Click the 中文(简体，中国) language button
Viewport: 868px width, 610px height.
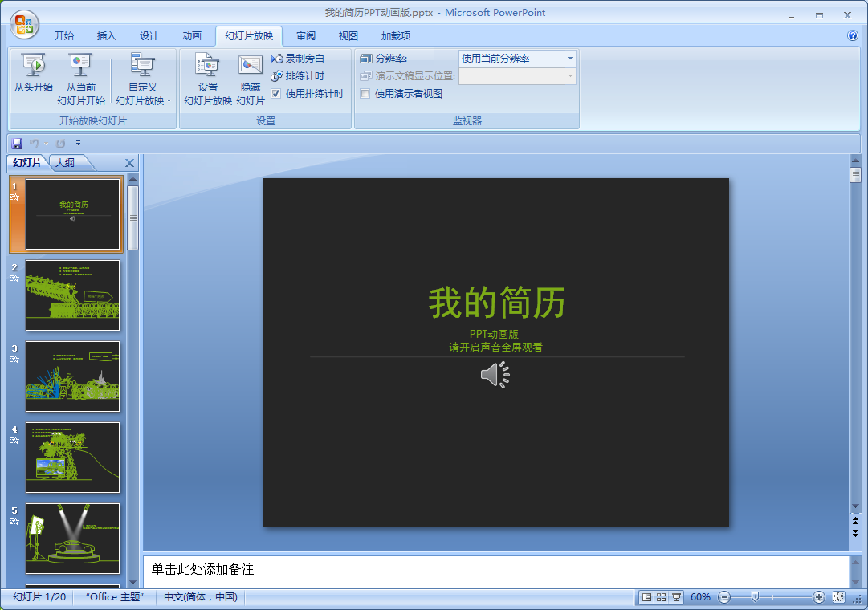tap(201, 597)
